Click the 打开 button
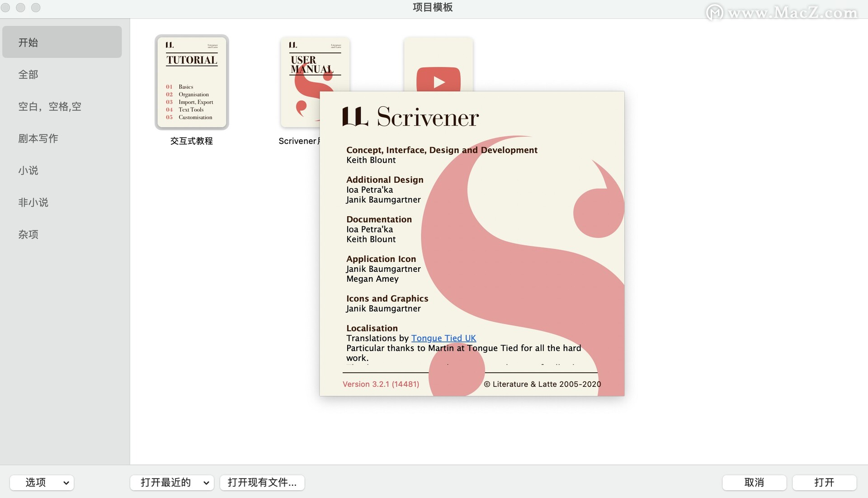The height and width of the screenshot is (498, 868). click(x=824, y=483)
